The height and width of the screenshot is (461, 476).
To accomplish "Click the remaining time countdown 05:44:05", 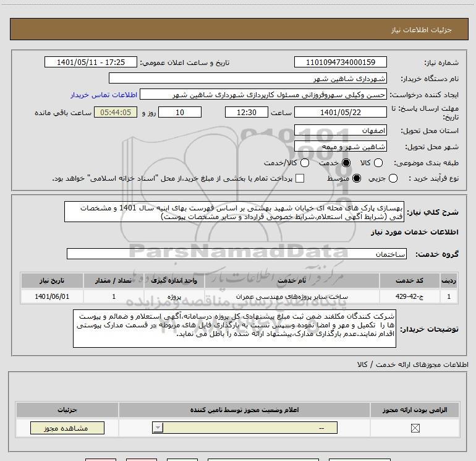I will click(x=116, y=112).
